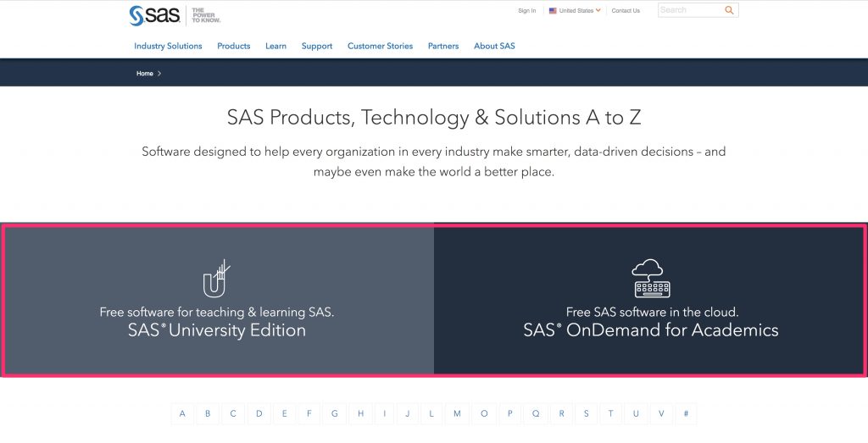Viewport: 868px width, 443px height.
Task: Select the # index button
Action: tap(686, 413)
